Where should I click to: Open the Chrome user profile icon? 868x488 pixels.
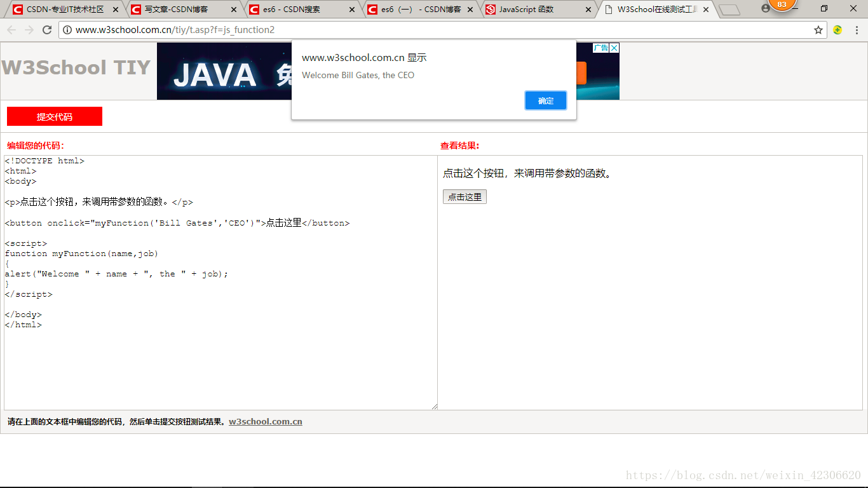click(765, 8)
